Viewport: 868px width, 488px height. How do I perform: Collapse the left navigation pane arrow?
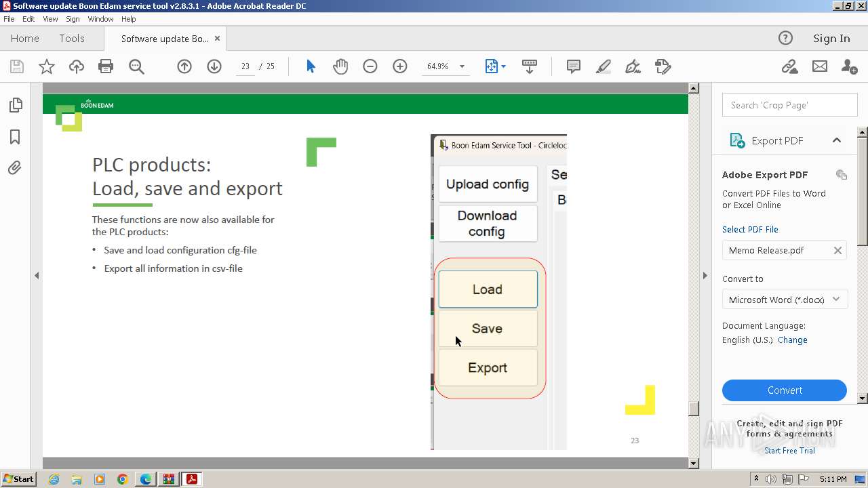click(37, 275)
